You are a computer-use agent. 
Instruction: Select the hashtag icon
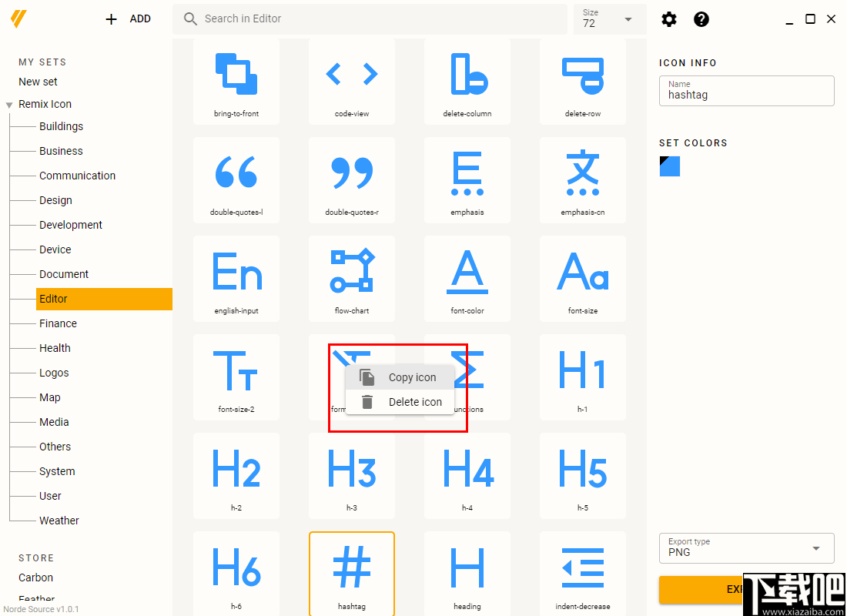pos(352,567)
